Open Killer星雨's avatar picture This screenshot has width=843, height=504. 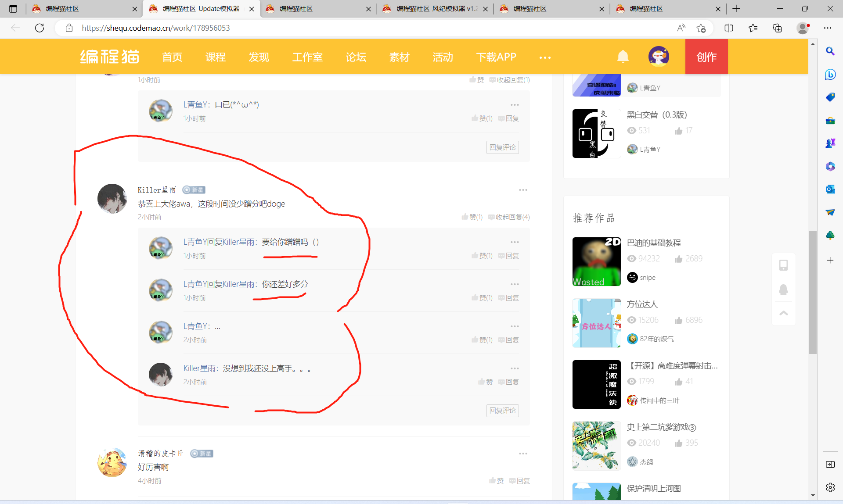112,199
